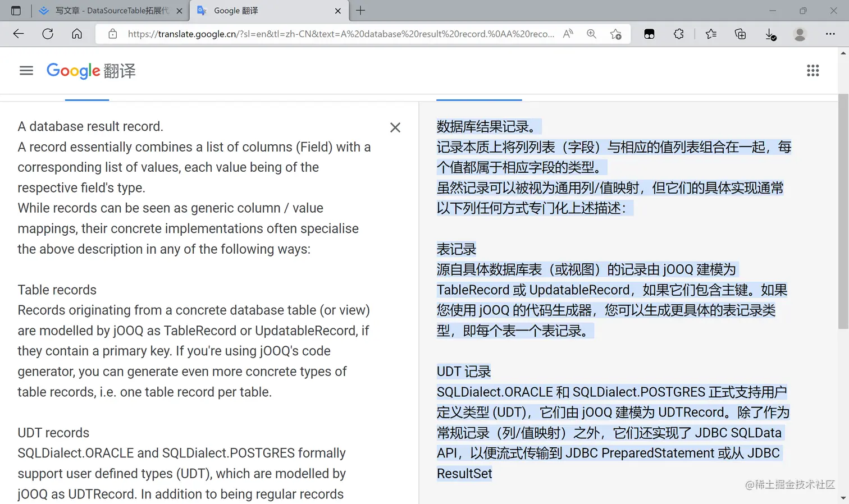The image size is (849, 504).
Task: Open browser Settings and more menu
Action: pos(830,34)
